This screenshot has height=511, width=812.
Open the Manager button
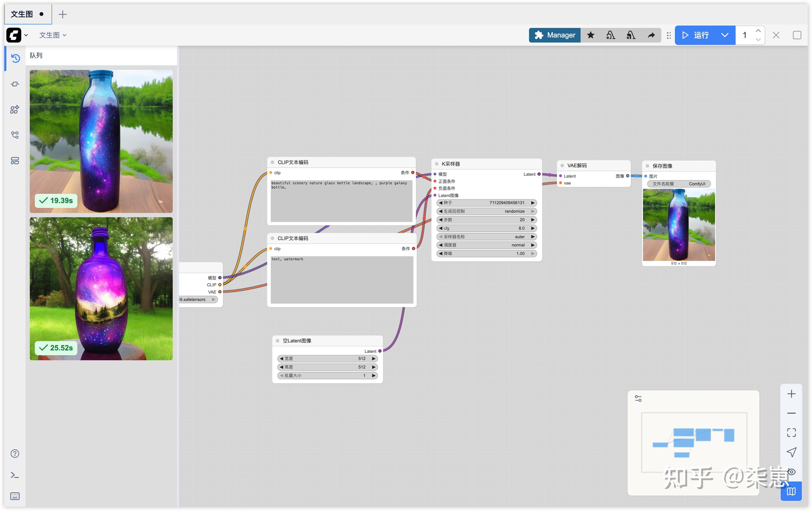pos(555,35)
